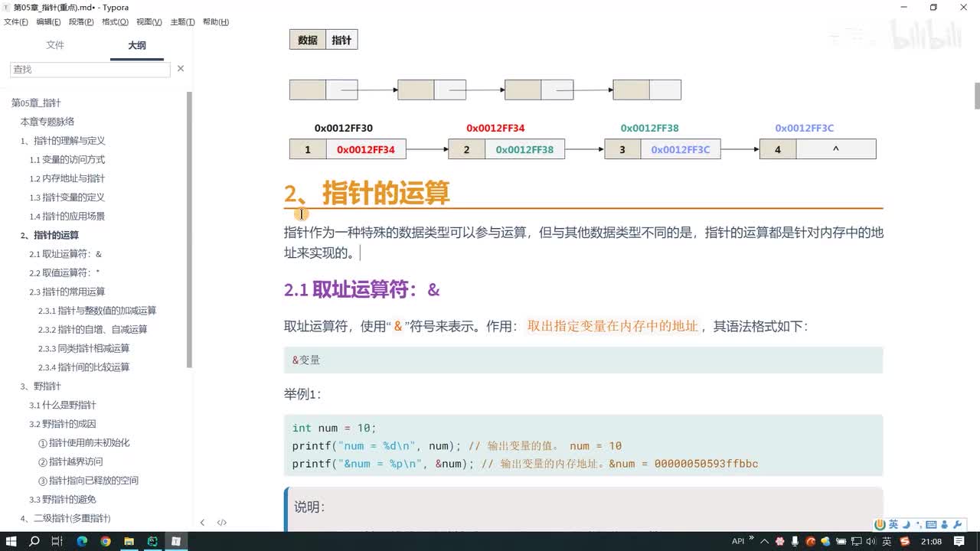980x551 pixels.
Task: Open outline item 3.1 什么是野指针
Action: point(63,405)
